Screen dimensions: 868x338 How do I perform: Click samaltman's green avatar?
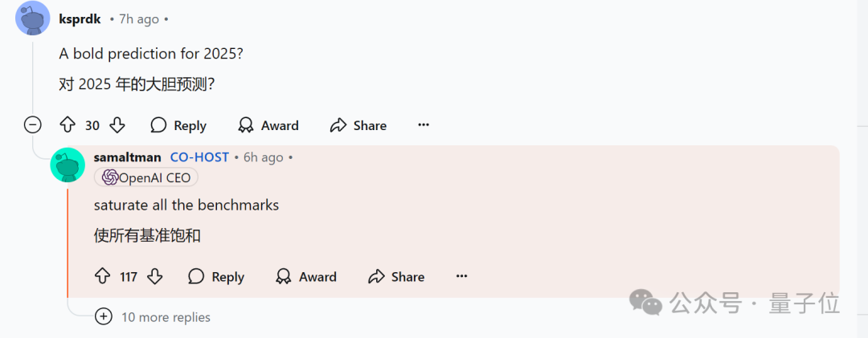[68, 165]
